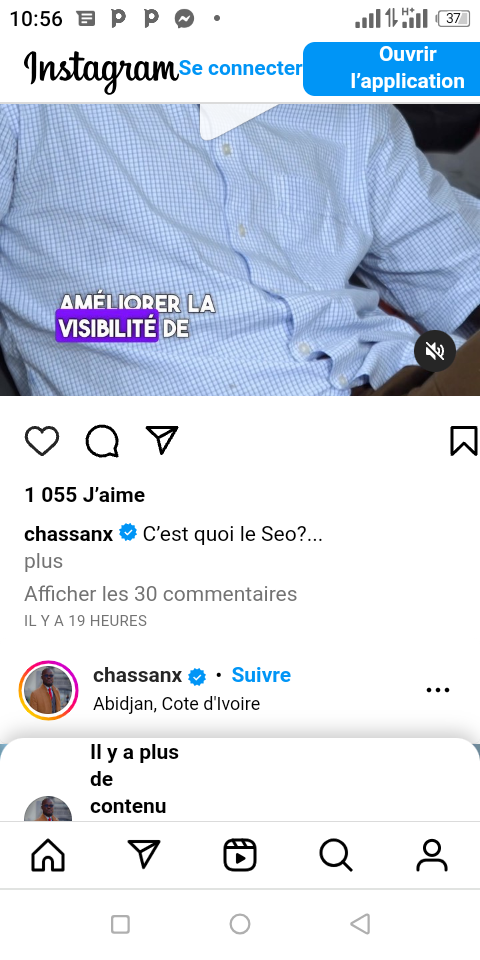Tap "Se connecter" to log in

[241, 68]
